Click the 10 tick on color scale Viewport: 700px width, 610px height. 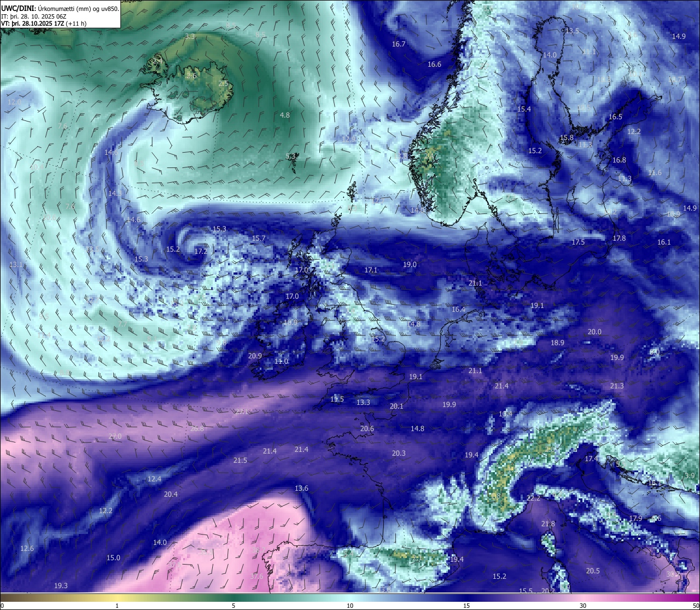click(x=350, y=606)
